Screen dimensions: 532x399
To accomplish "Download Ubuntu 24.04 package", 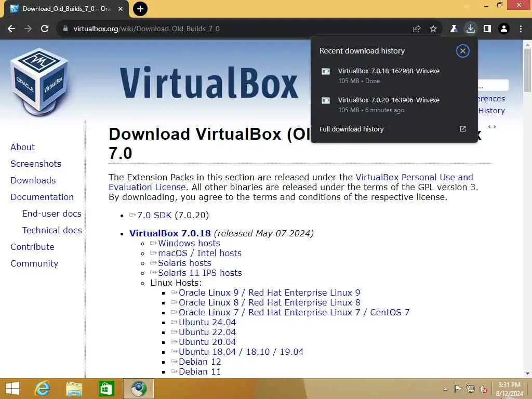I will [207, 322].
